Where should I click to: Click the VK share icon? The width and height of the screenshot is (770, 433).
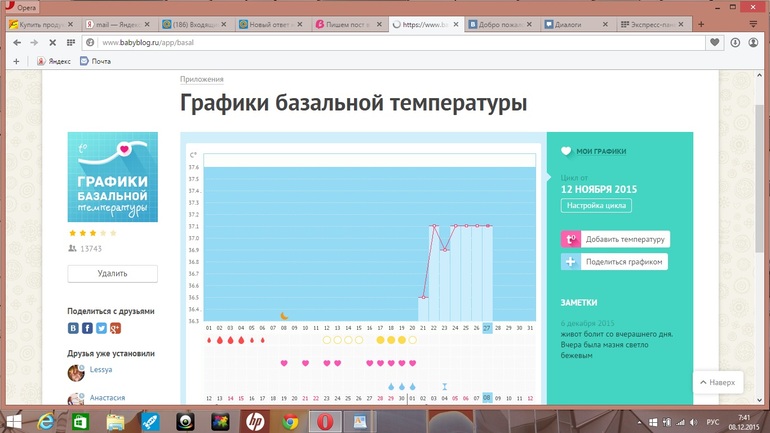(x=73, y=328)
